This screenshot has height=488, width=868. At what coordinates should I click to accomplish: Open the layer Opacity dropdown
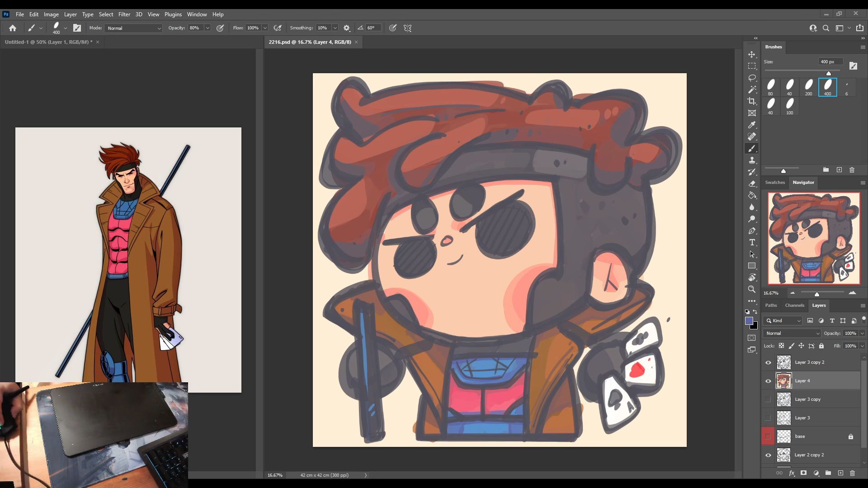coord(862,333)
